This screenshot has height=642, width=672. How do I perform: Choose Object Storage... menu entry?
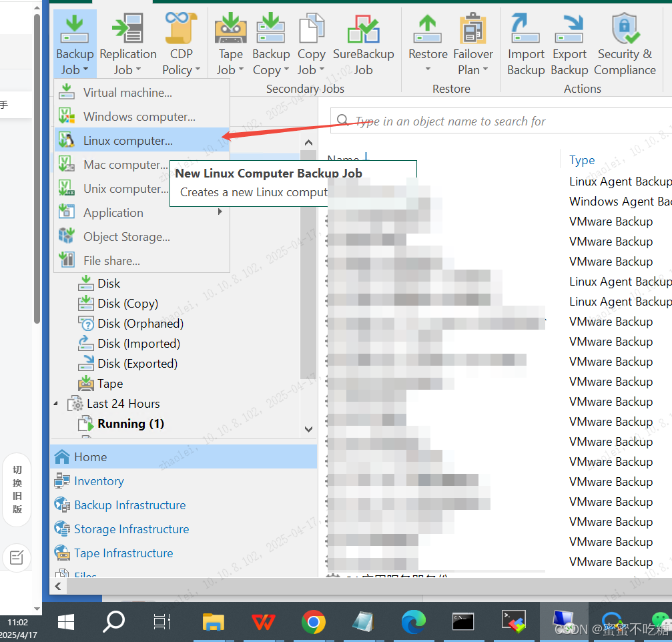pos(142,236)
